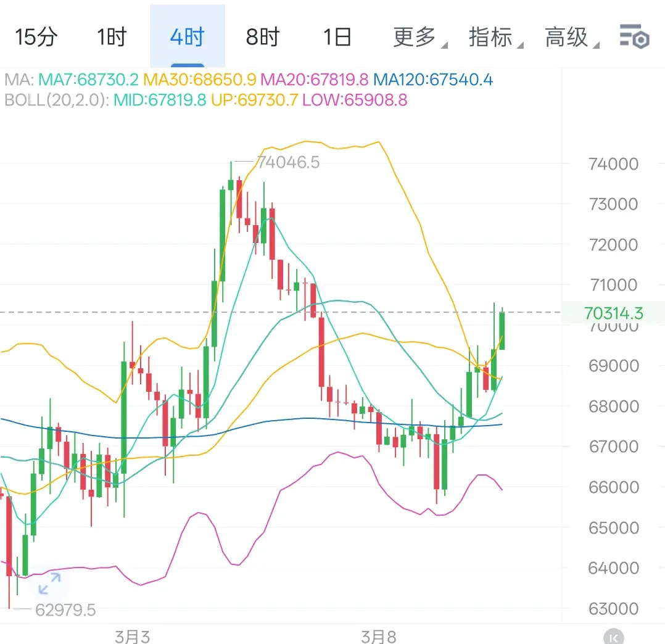Open the 更多 timeframe dropdown
This screenshot has width=665, height=644.
coord(420,37)
